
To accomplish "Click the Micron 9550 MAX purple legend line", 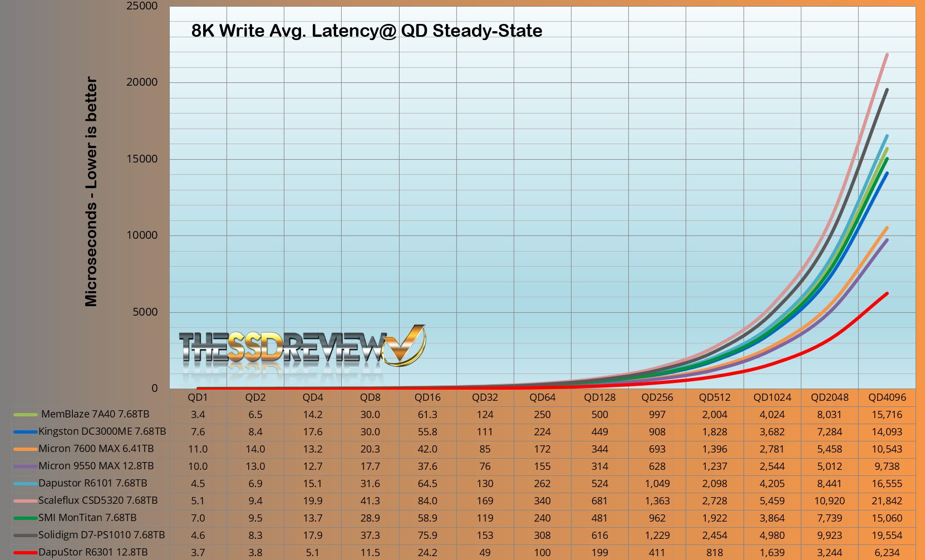I will [25, 466].
